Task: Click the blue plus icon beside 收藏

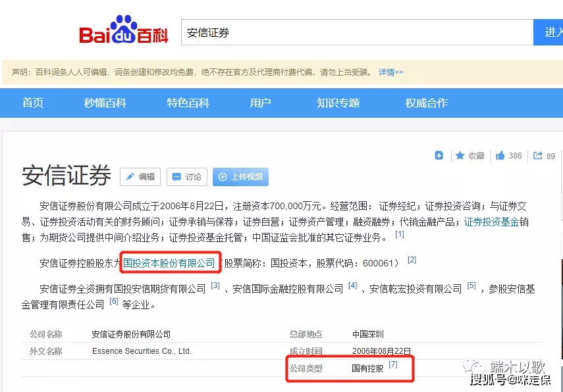Action: coord(439,155)
